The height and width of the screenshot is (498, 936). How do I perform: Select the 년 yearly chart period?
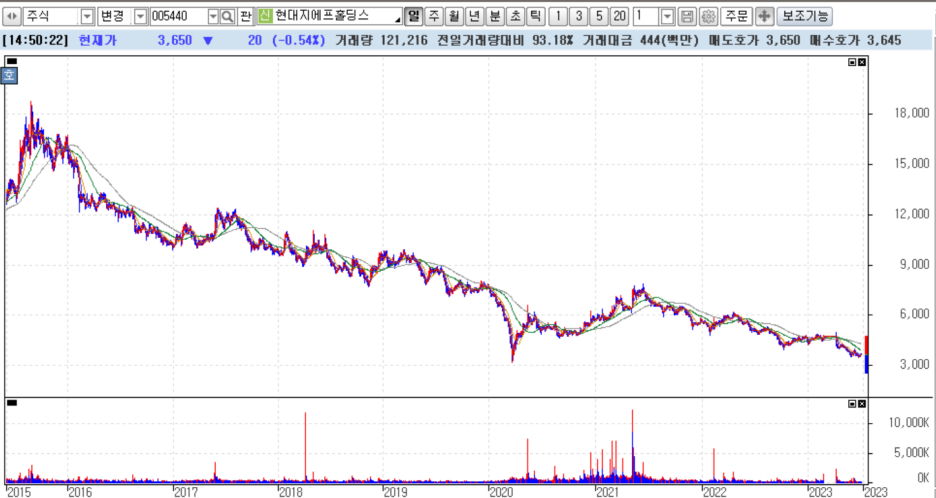pos(475,17)
